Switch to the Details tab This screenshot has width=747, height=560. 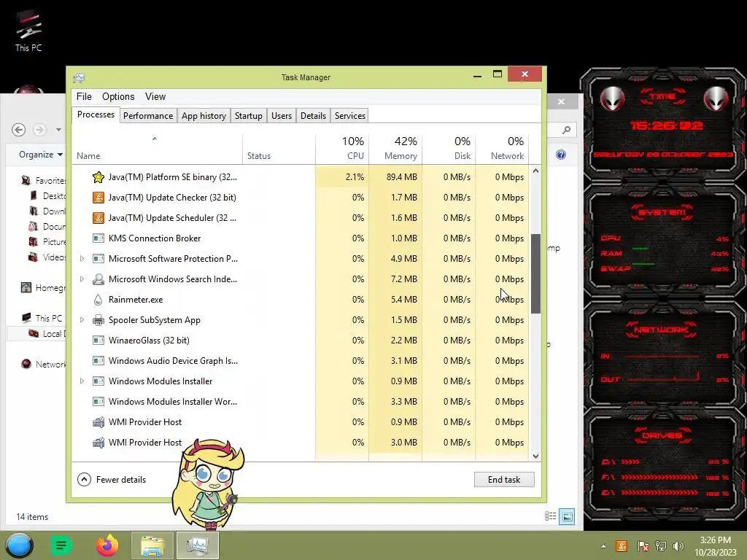coord(313,116)
